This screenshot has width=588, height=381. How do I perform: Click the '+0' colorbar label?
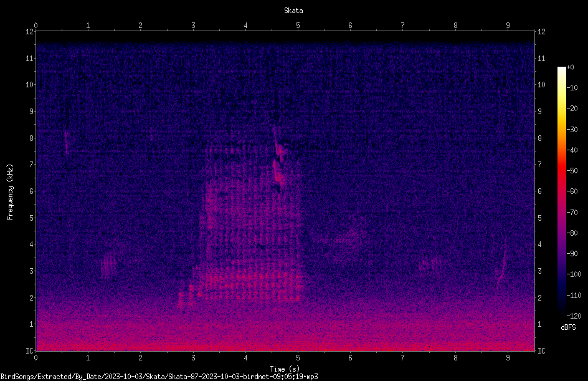point(570,67)
